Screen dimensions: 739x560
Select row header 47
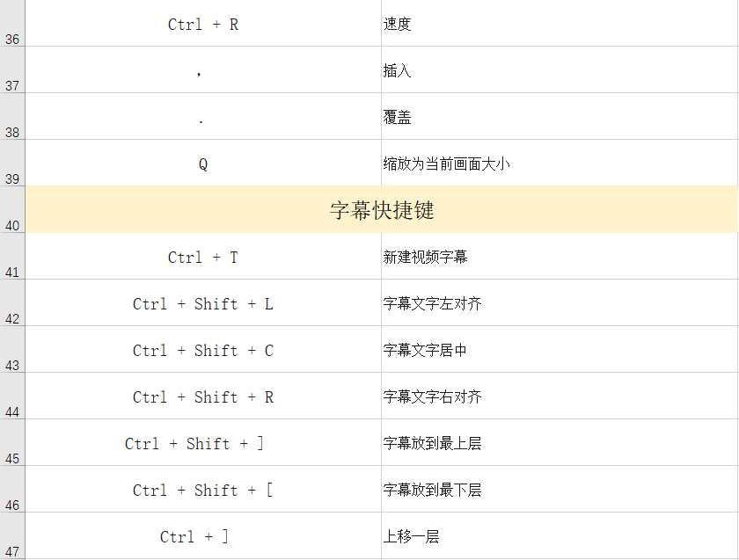point(12,537)
